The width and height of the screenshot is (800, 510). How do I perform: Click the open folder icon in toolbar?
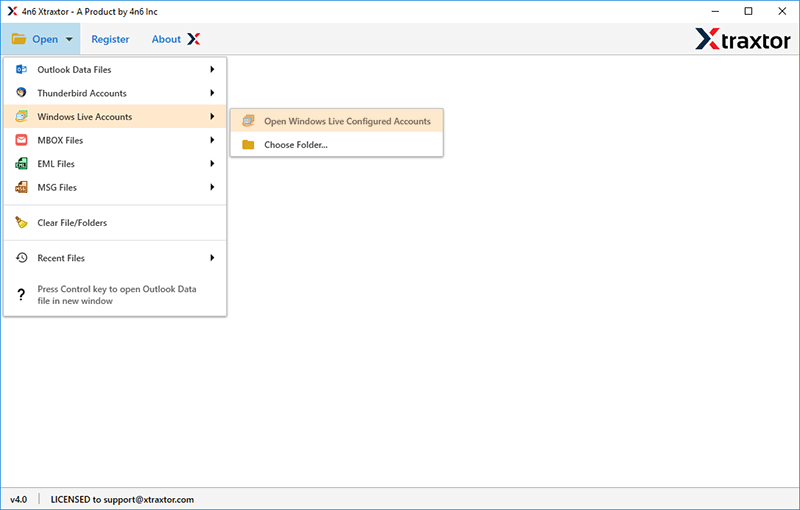(19, 39)
